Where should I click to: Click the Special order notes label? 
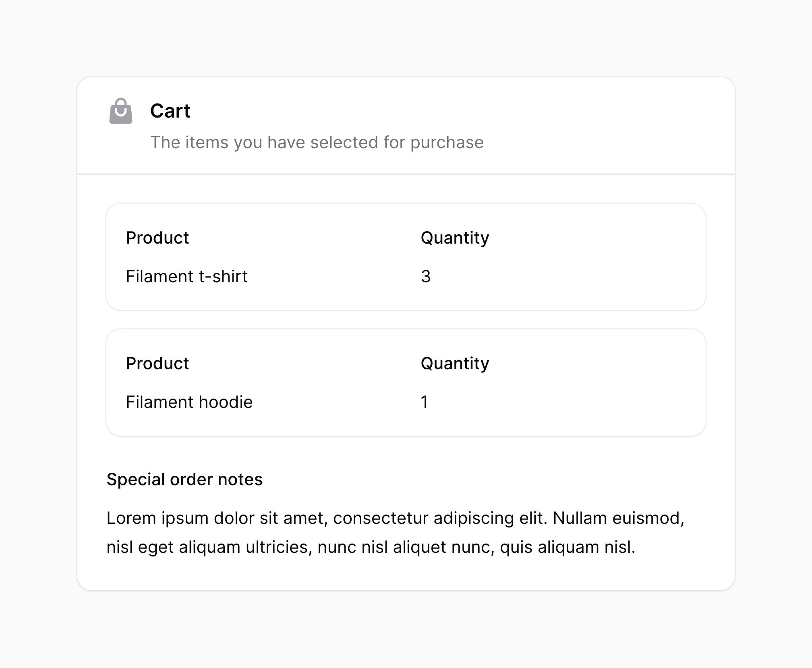(184, 480)
